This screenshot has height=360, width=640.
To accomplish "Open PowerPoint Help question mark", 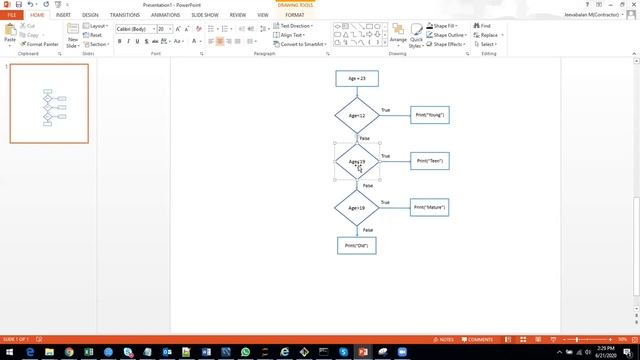I will point(587,4).
